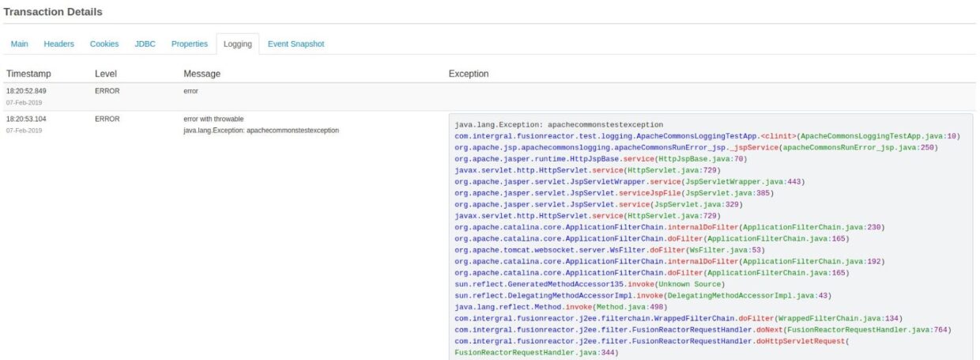Open the Properties tab
980x360 pixels.
click(190, 44)
